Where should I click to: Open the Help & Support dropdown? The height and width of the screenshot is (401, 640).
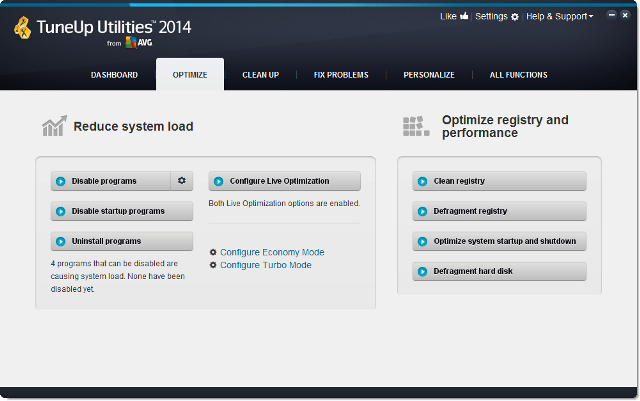pos(559,16)
